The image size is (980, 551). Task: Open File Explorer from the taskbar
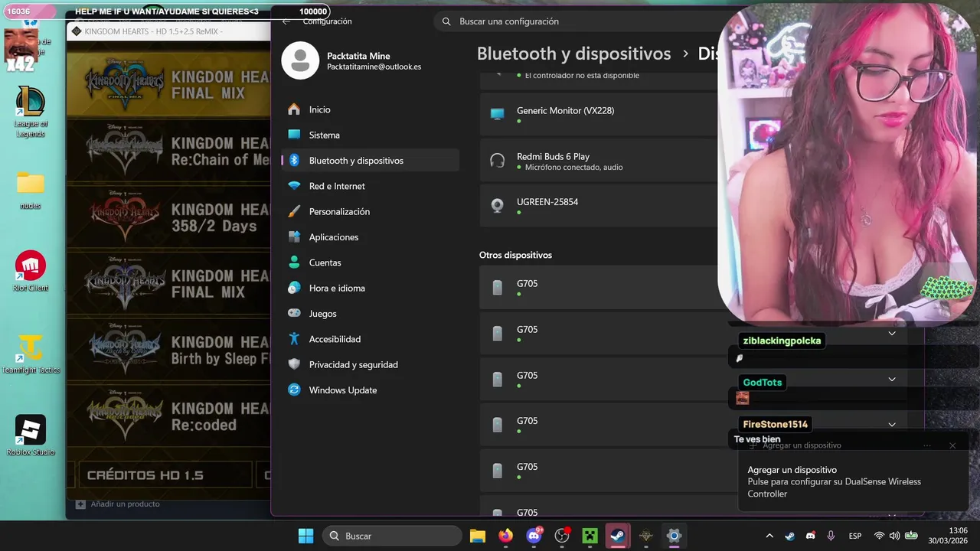[478, 536]
